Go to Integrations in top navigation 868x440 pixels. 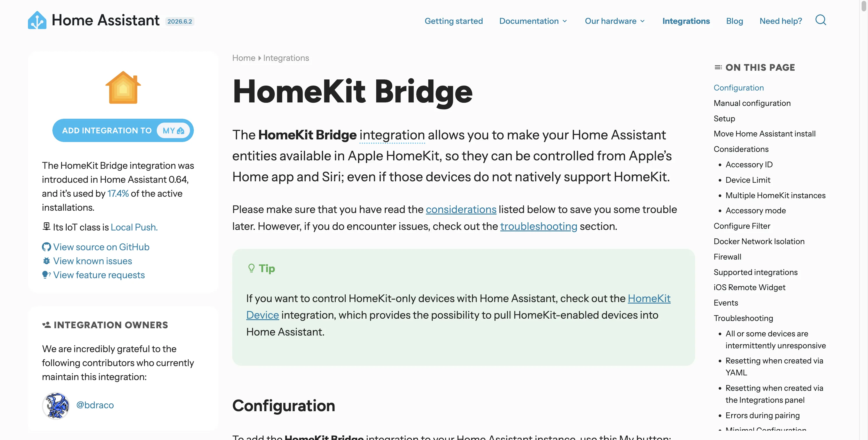click(686, 21)
